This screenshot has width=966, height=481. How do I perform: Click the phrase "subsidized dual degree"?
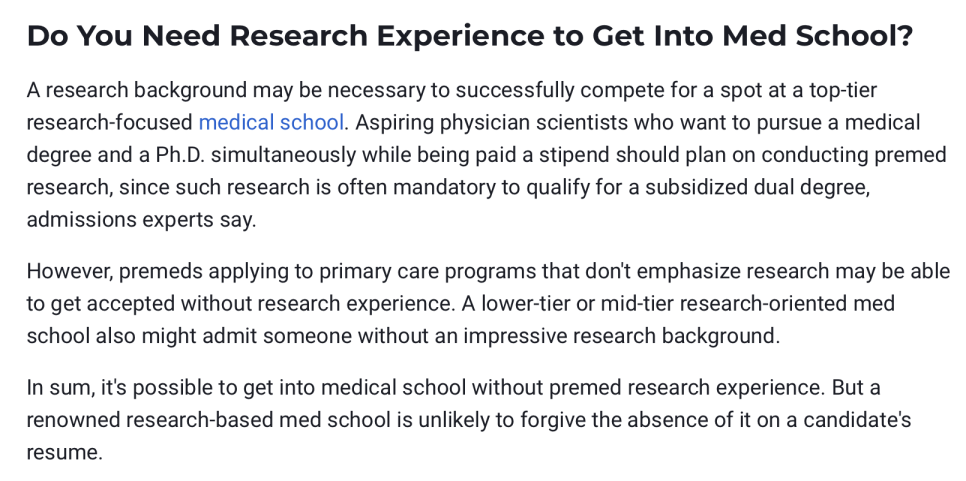pyautogui.click(x=757, y=187)
